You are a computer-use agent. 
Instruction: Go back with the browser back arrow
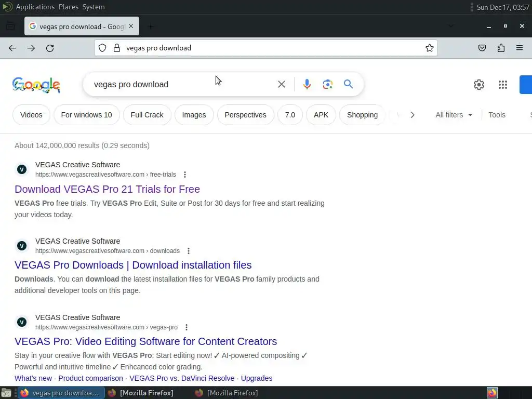click(x=12, y=48)
